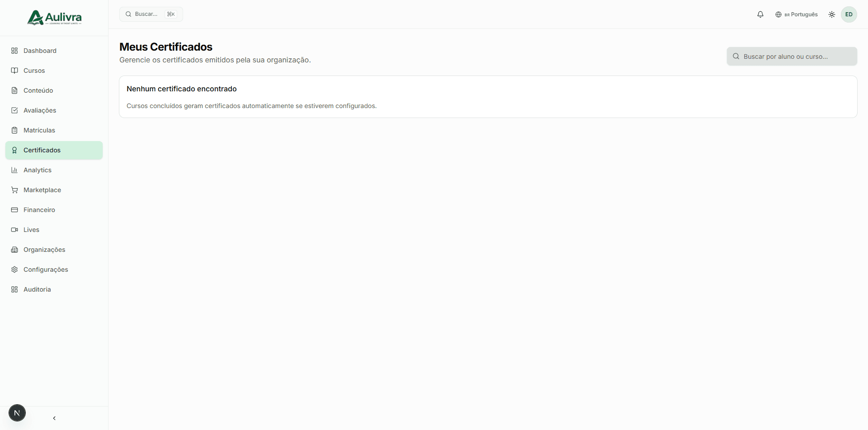Click the Marketplace cart icon
Viewport: 868px width, 430px height.
coord(14,190)
